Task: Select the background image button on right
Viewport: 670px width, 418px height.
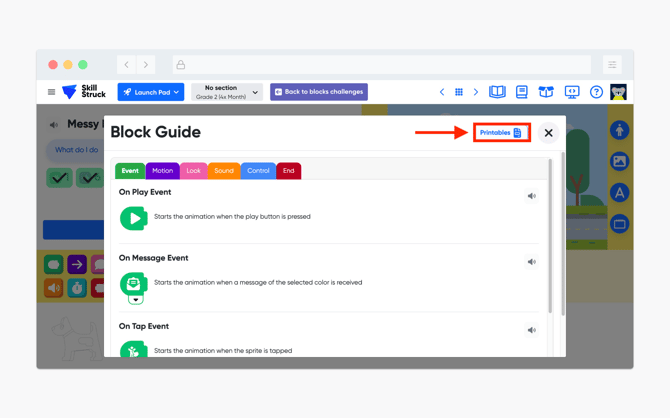Action: (620, 161)
